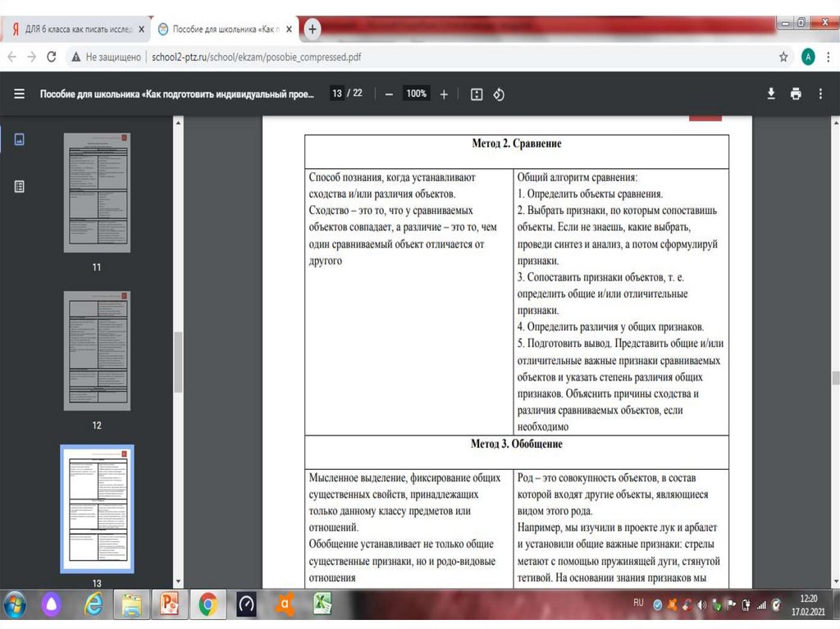Print the PDF document
840x629 pixels.
click(796, 94)
